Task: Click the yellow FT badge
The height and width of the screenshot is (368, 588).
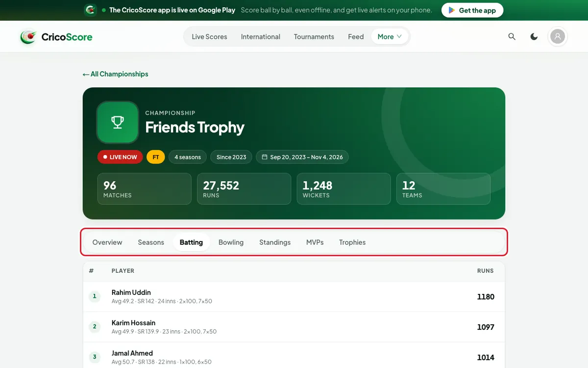Action: pos(156,157)
